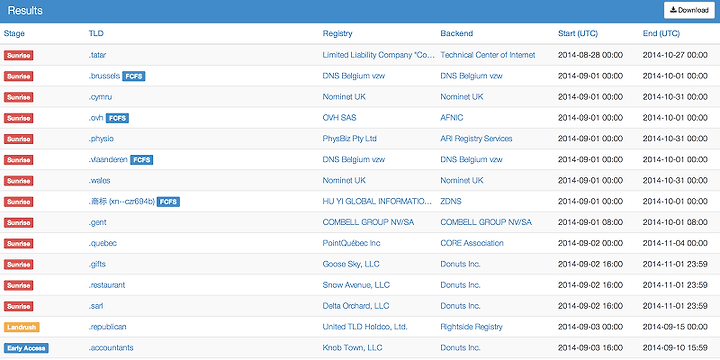
Task: Click the Early Access badge for .accountants
Action: pyautogui.click(x=26, y=348)
